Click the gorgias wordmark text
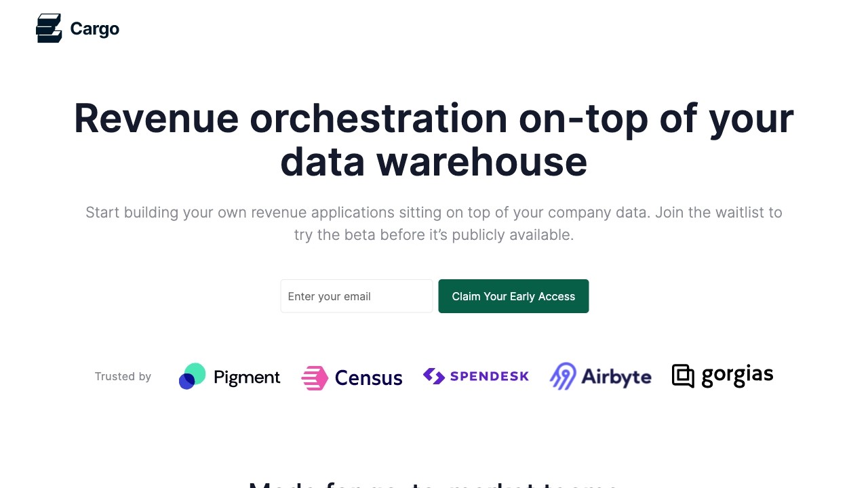The width and height of the screenshot is (868, 488). [737, 375]
